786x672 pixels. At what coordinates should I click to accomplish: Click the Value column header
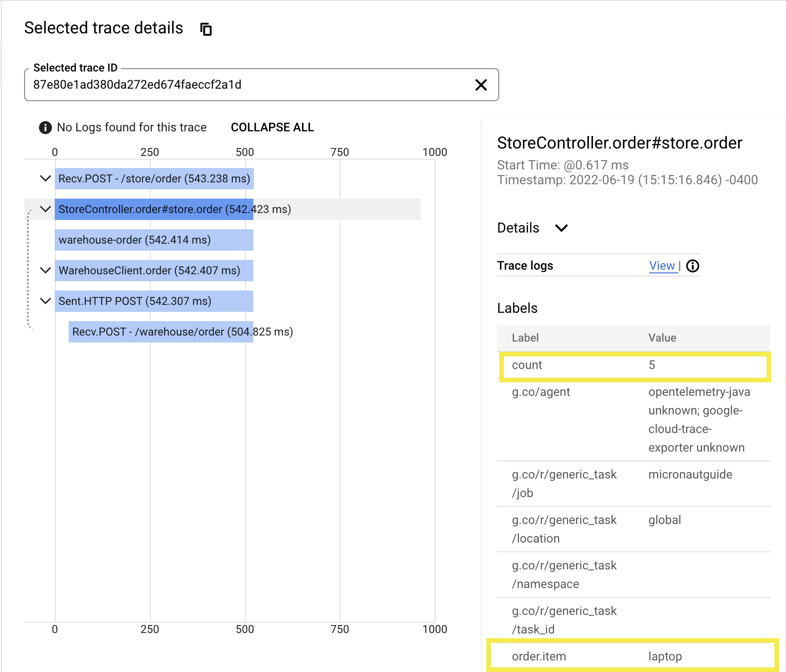pyautogui.click(x=662, y=338)
